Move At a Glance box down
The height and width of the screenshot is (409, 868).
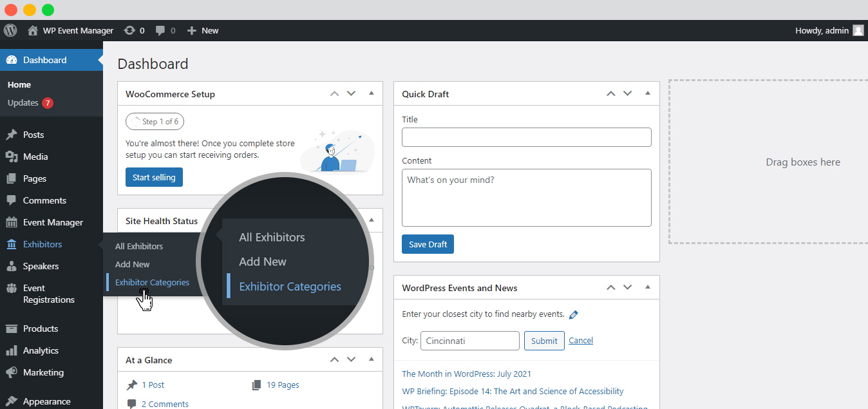(x=351, y=359)
